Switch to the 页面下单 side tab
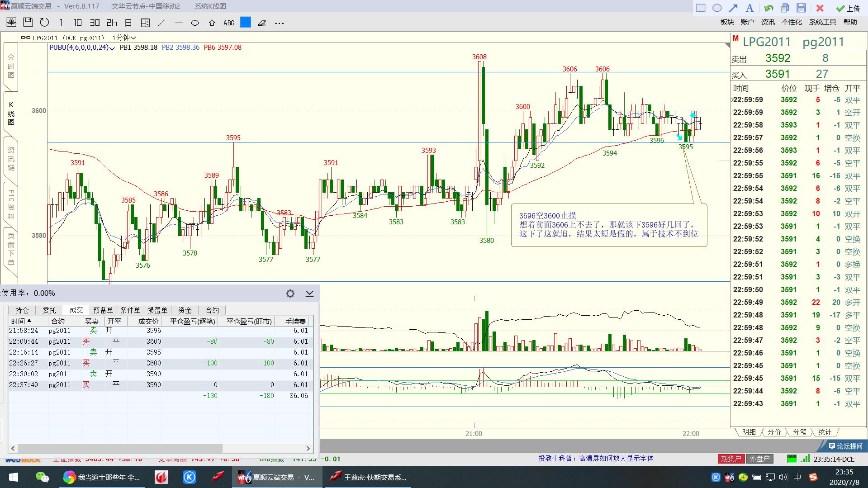This screenshot has width=868, height=488. click(x=11, y=249)
